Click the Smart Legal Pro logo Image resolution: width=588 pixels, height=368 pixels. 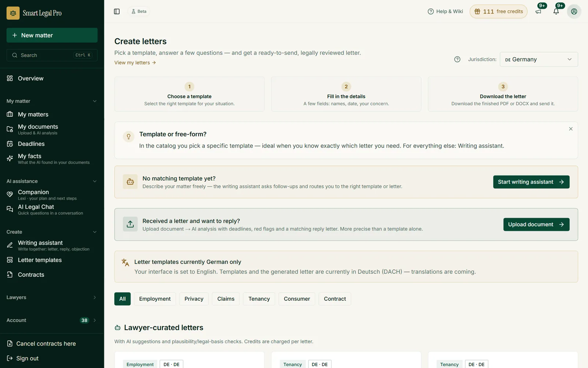34,13
